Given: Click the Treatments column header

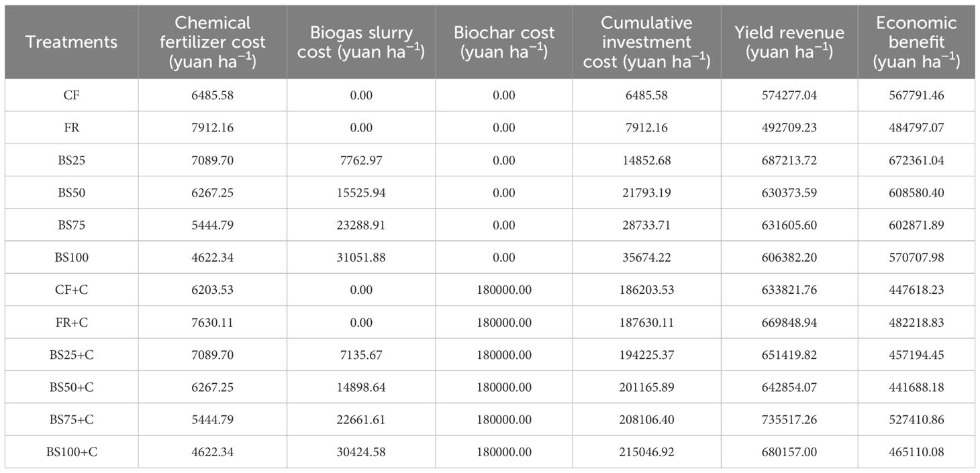Looking at the screenshot, I should (x=71, y=42).
